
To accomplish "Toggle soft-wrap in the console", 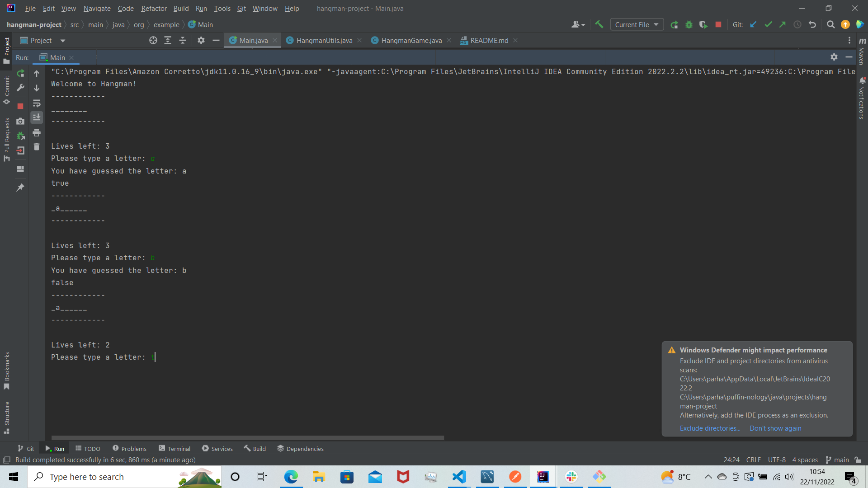I will click(37, 103).
